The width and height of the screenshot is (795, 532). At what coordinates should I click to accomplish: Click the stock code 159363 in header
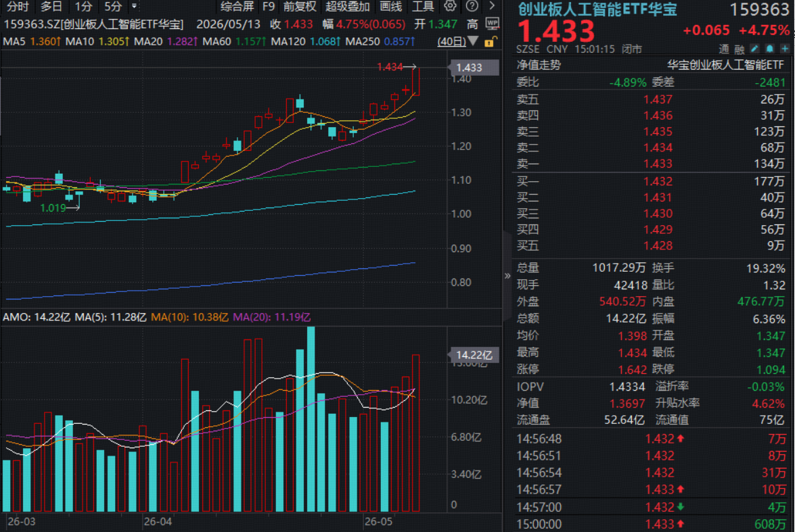pos(759,9)
